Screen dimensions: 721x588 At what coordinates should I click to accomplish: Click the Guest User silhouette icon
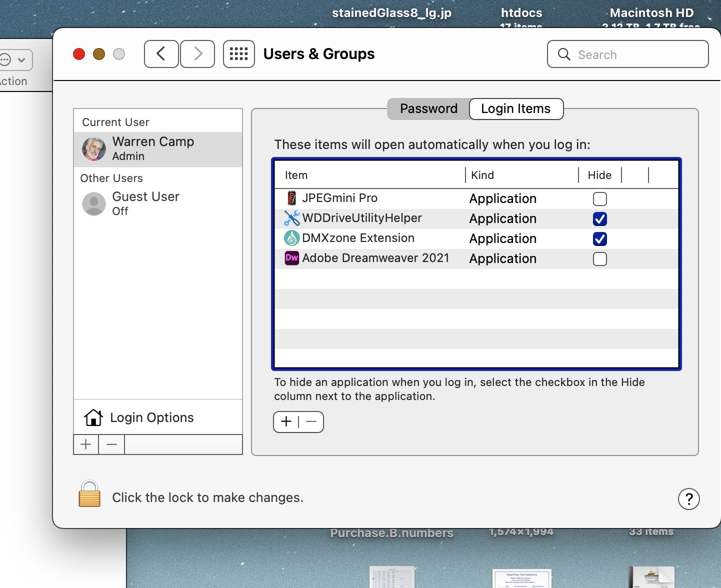[93, 204]
